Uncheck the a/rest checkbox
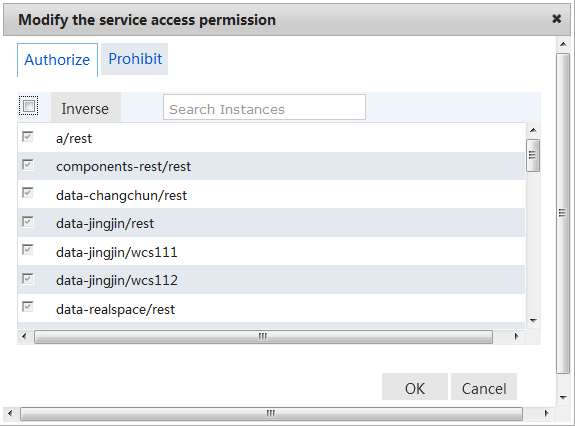The width and height of the screenshot is (575, 426). 28,137
